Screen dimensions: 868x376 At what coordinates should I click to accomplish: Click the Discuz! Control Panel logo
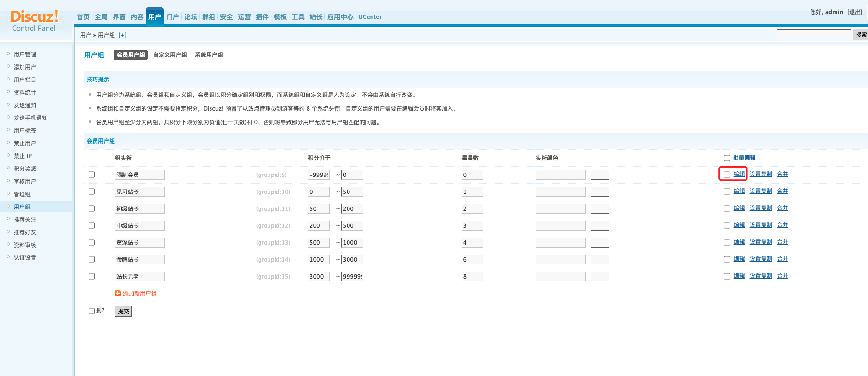click(x=34, y=21)
